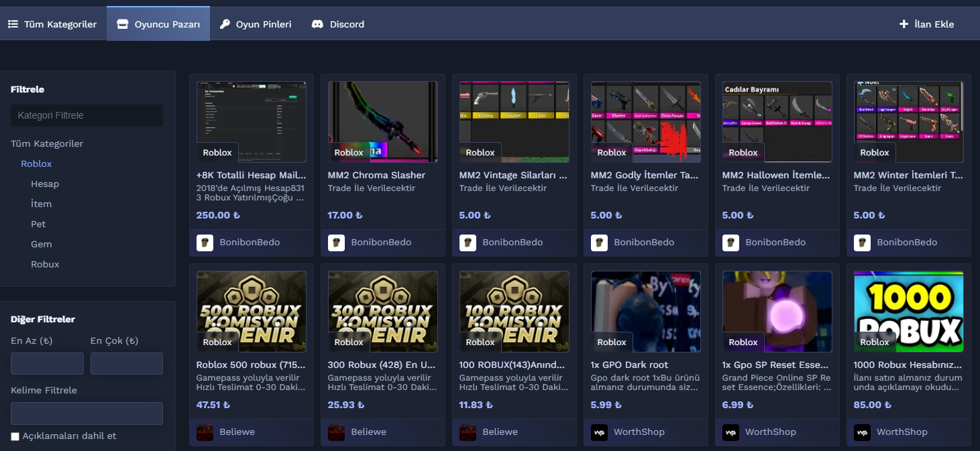The image size is (980, 451).
Task: Open MM2 Chroma Slasher thumbnail
Action: click(x=383, y=122)
